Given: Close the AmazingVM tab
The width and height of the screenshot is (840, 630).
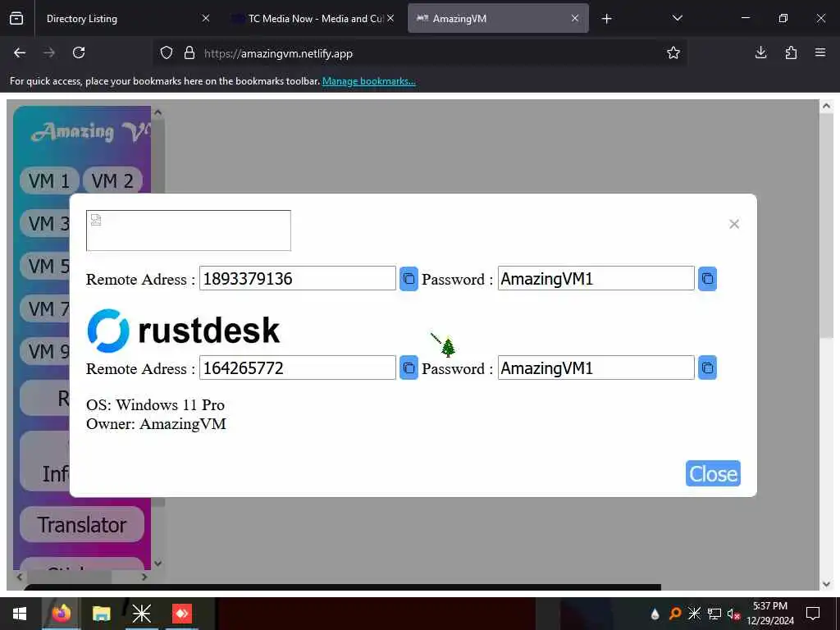Looking at the screenshot, I should pos(575,18).
